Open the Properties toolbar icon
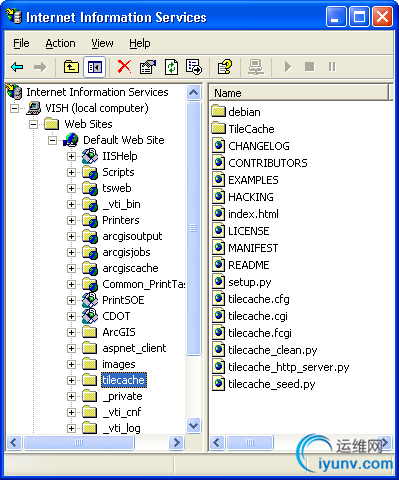This screenshot has height=480, width=399. pyautogui.click(x=148, y=67)
